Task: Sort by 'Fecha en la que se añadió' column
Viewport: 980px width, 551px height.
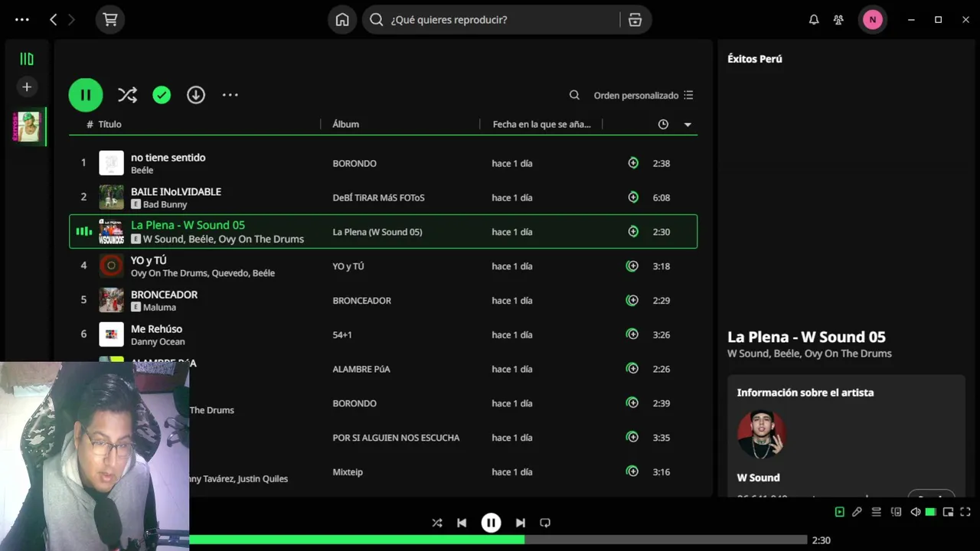Action: (541, 124)
